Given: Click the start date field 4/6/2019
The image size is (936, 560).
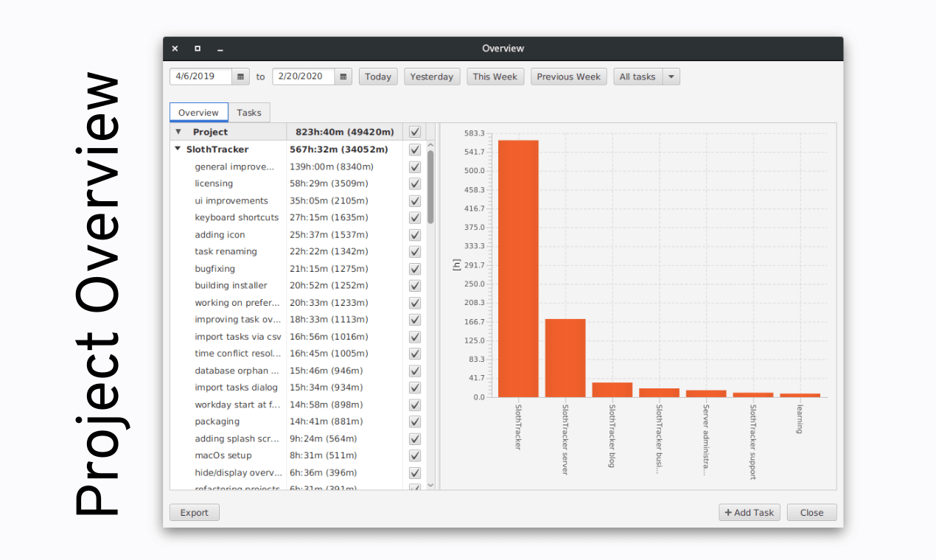Looking at the screenshot, I should (x=200, y=77).
